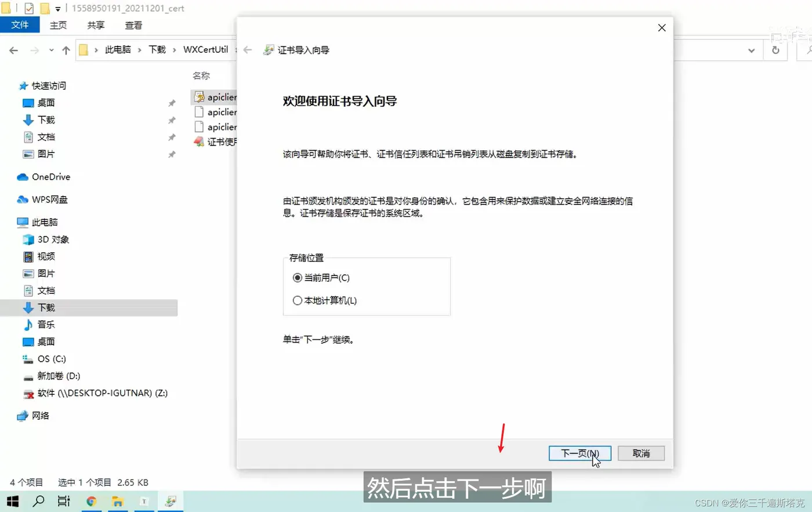The image size is (812, 512).
Task: Open the 文件 ribbon tab
Action: [20, 25]
